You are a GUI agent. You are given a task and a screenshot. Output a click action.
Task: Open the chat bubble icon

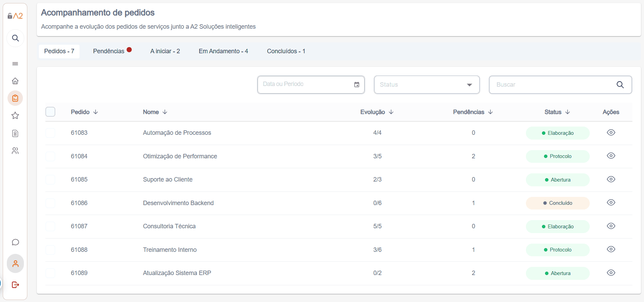click(15, 242)
